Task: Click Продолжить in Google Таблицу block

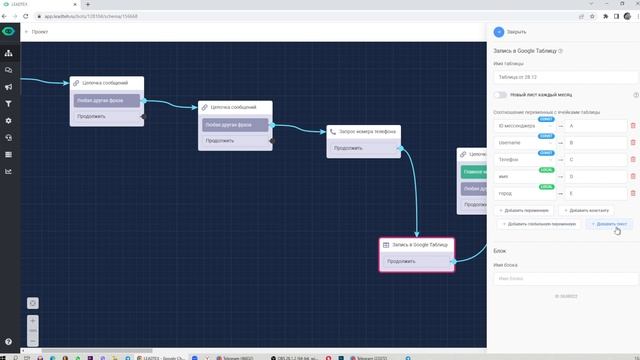Action: pos(417,261)
